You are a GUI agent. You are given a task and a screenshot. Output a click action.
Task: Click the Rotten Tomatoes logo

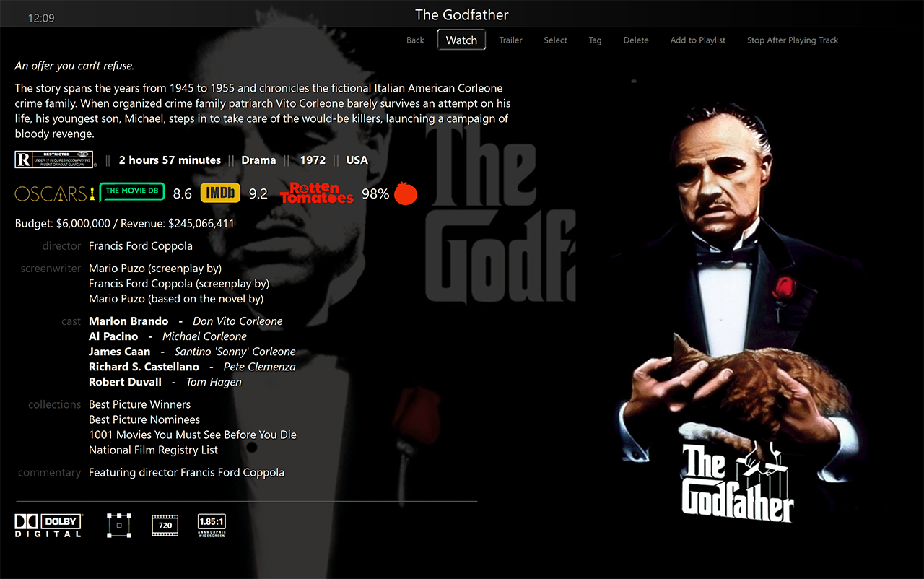317,193
